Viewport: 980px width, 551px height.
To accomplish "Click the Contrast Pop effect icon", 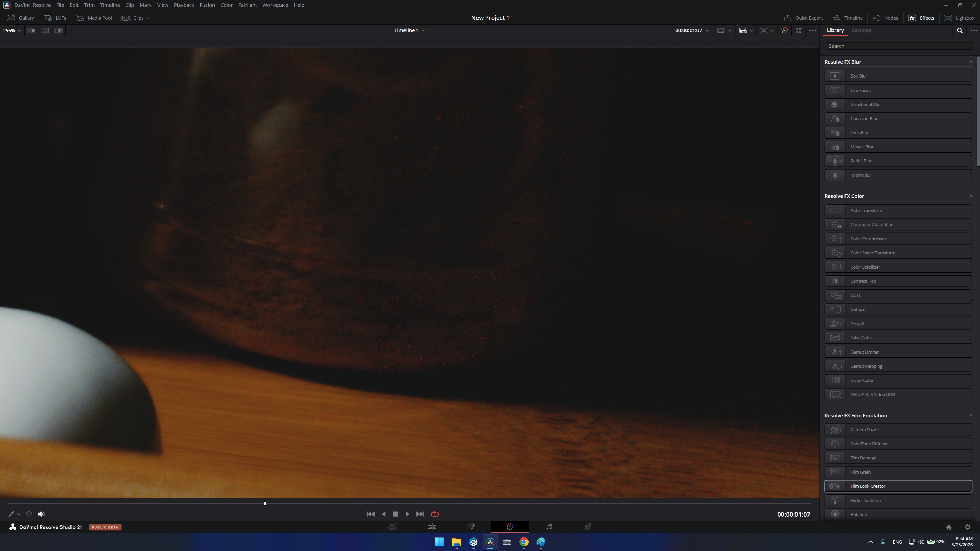I will (x=835, y=281).
